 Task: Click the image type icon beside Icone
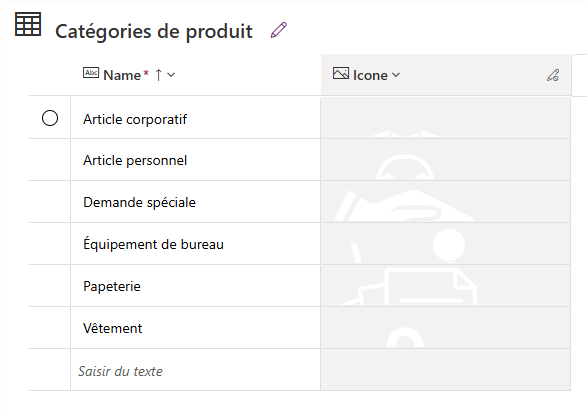click(341, 73)
